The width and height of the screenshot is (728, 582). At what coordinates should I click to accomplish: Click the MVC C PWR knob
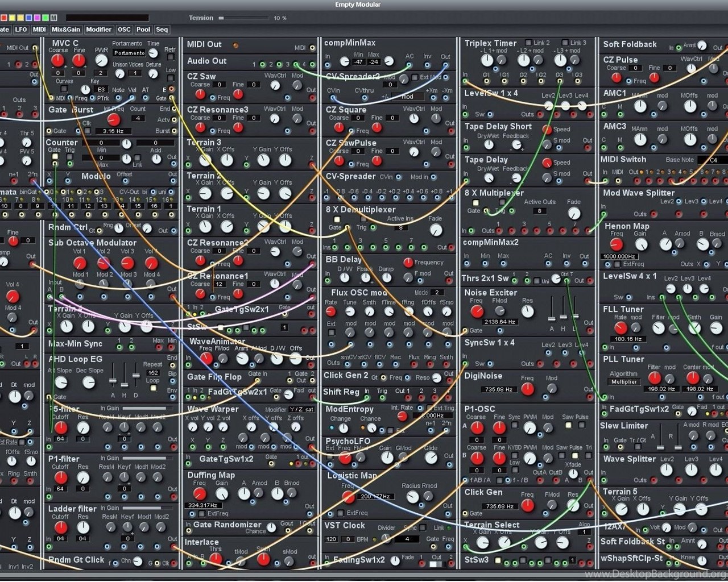101,61
